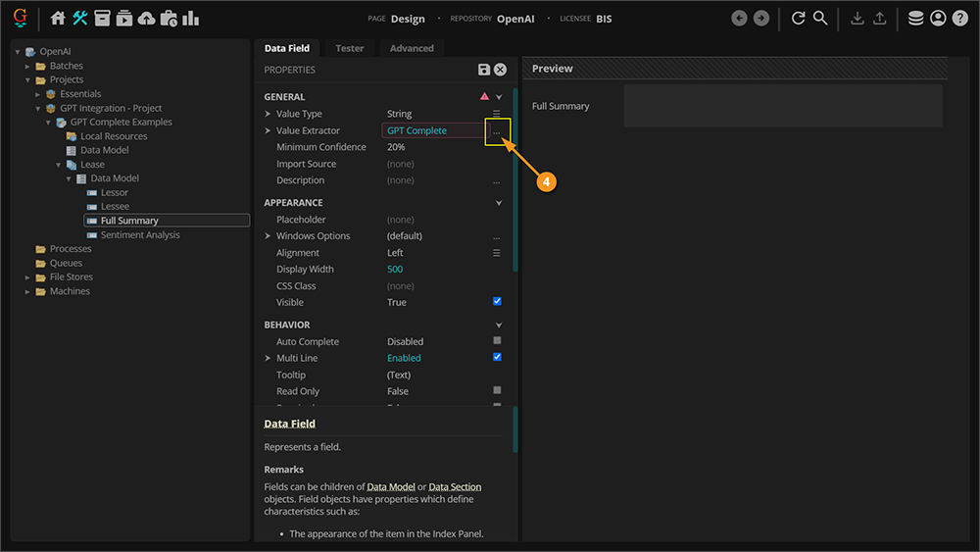Click the Design tools wrench icon
This screenshot has width=980, height=552.
[x=80, y=18]
